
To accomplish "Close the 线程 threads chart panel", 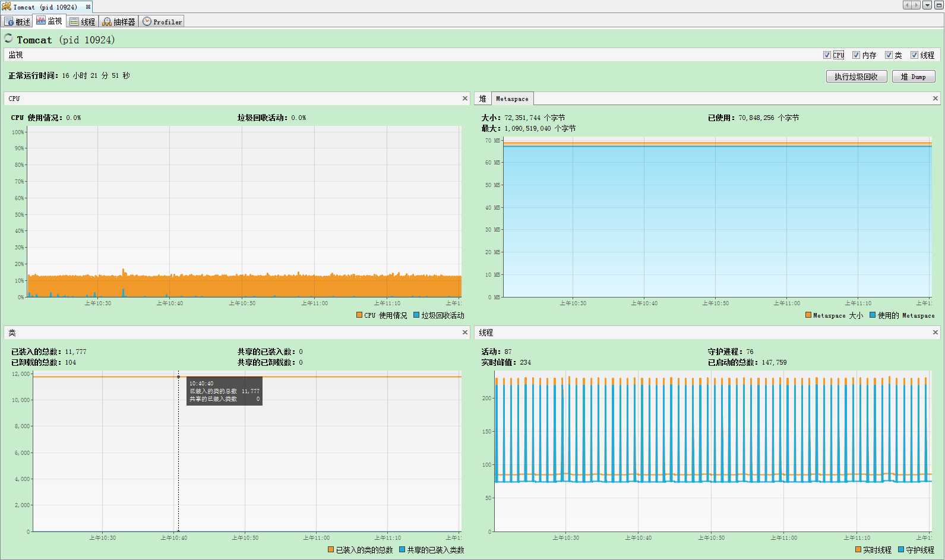I will tap(935, 333).
